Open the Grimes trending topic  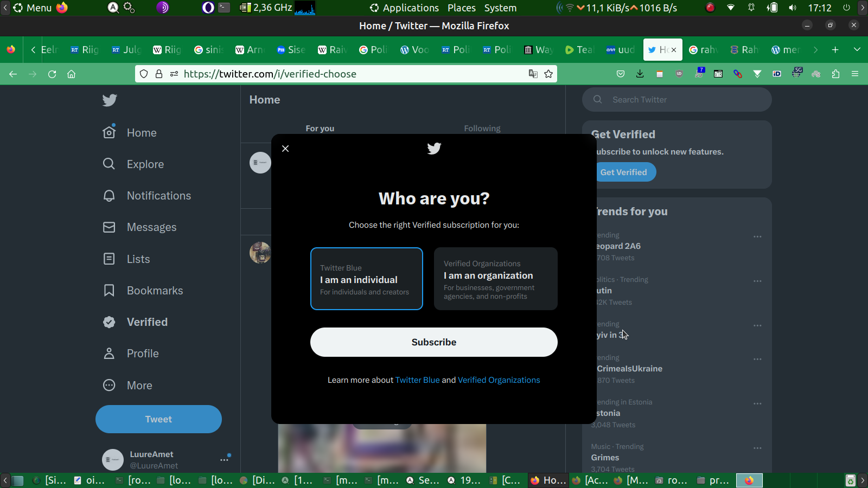pos(605,458)
